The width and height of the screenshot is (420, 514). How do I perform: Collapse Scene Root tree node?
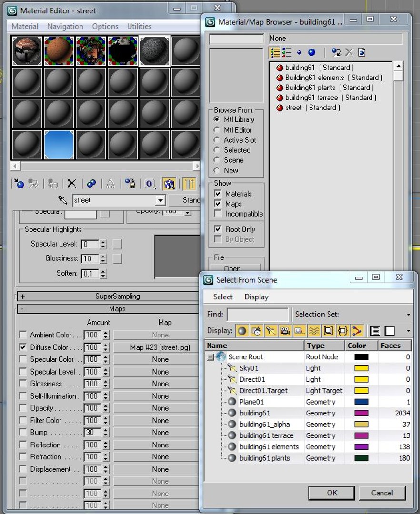pos(210,357)
